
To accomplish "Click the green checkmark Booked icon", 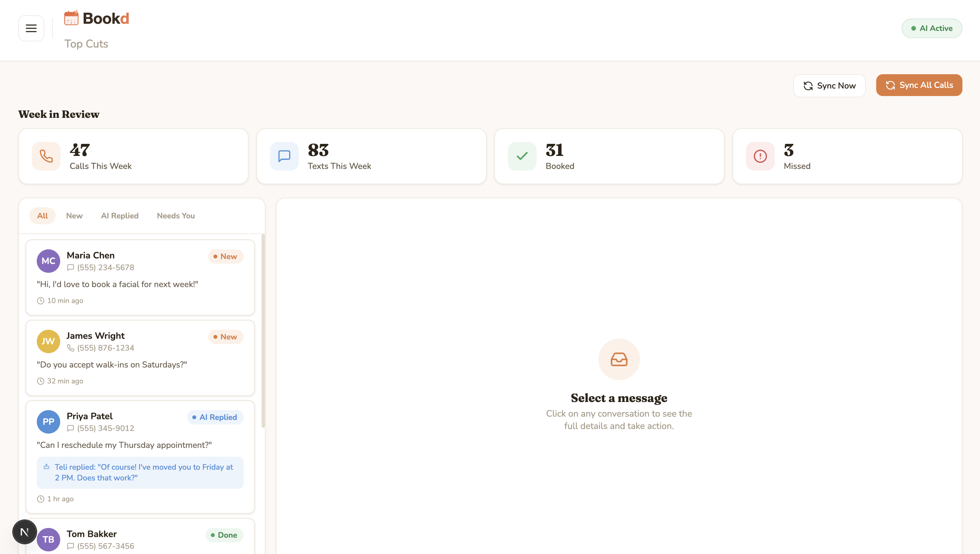I will (522, 156).
